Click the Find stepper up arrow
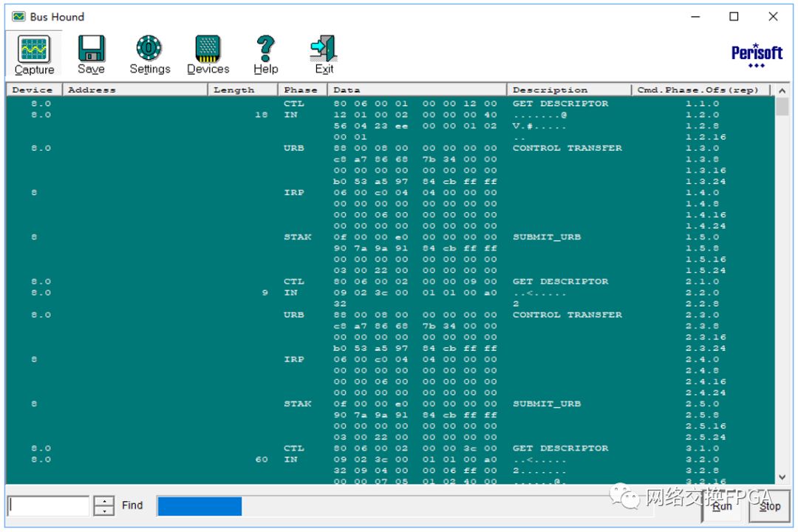Screen dimensions: 798x532 [104, 501]
